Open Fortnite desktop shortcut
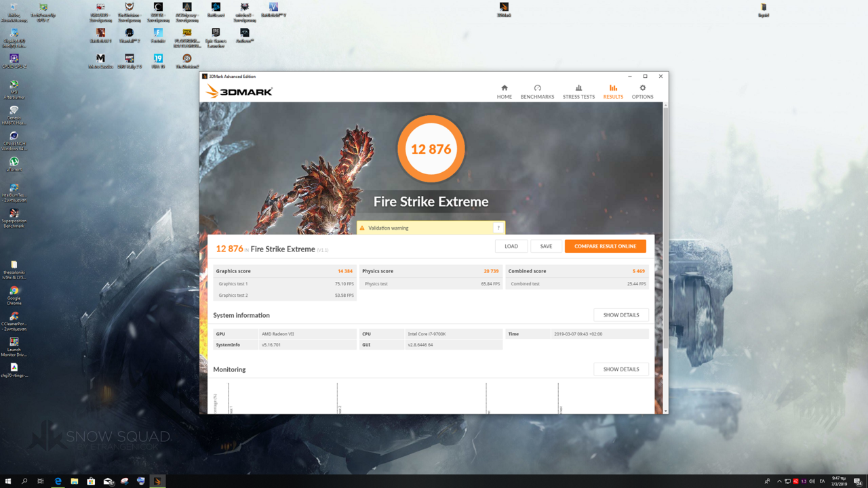This screenshot has height=488, width=868. [158, 35]
